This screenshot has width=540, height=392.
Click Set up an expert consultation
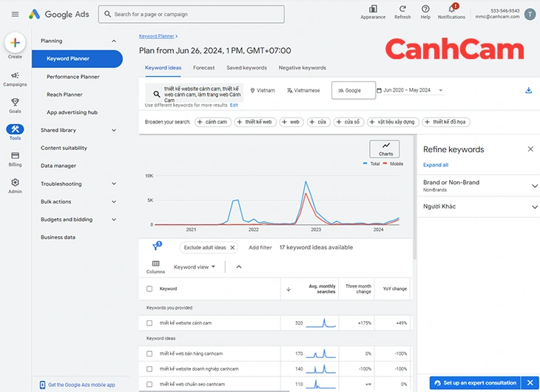coord(476,382)
